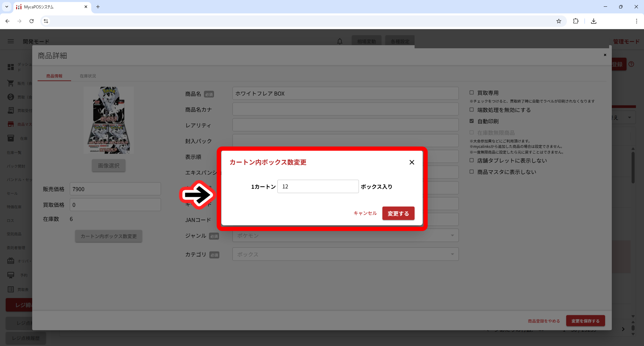Toggle 店舗タブレットに表示しない checkbox
Screen dimensions: 644x346
(x=472, y=160)
